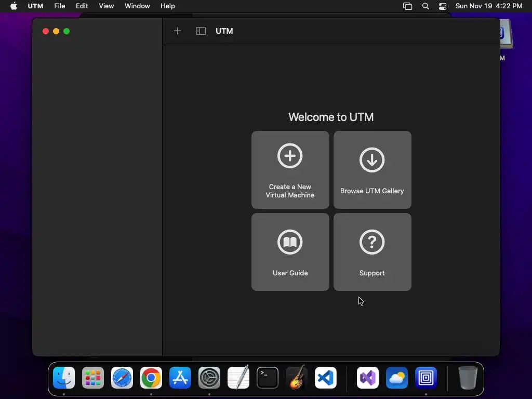Click the UTM app icon in the Dock
The height and width of the screenshot is (399, 532).
tap(426, 378)
